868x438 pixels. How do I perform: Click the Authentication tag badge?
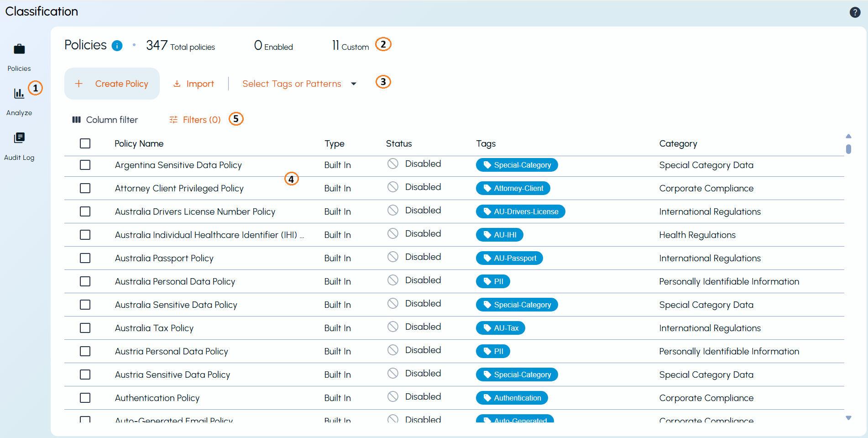click(x=512, y=398)
